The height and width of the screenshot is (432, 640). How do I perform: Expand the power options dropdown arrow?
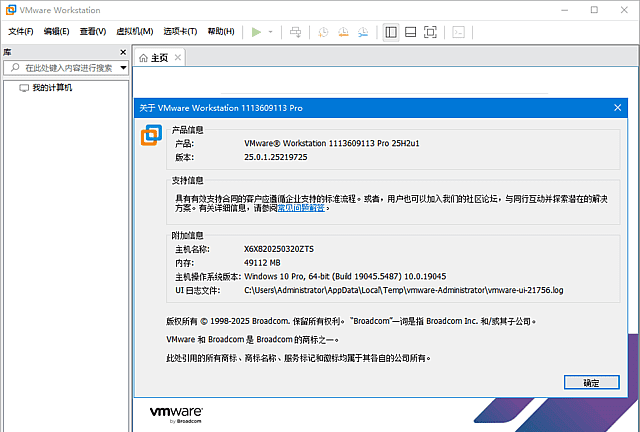(270, 32)
